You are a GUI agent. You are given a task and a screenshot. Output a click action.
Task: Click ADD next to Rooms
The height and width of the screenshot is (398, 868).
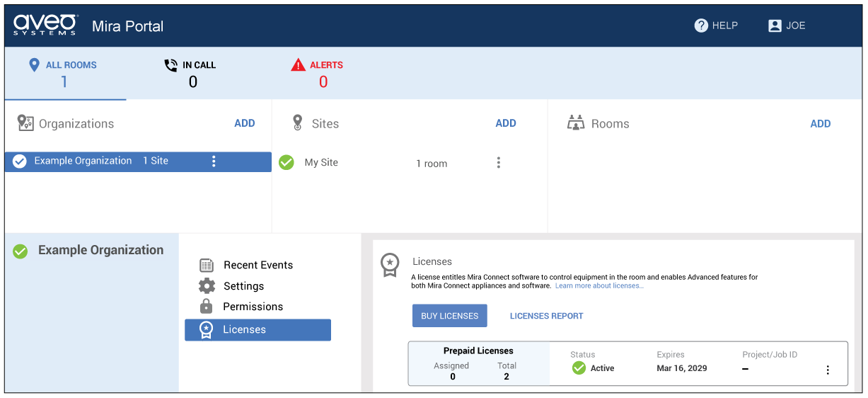pyautogui.click(x=820, y=123)
